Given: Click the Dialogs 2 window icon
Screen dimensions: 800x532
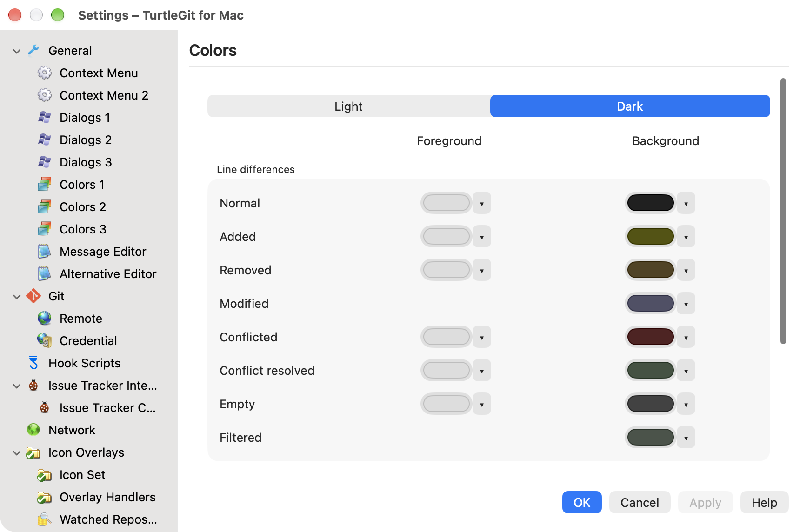Looking at the screenshot, I should click(45, 140).
